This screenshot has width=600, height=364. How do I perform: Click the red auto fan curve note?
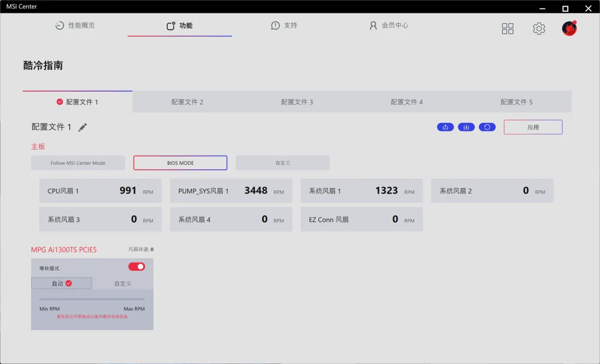pyautogui.click(x=92, y=317)
